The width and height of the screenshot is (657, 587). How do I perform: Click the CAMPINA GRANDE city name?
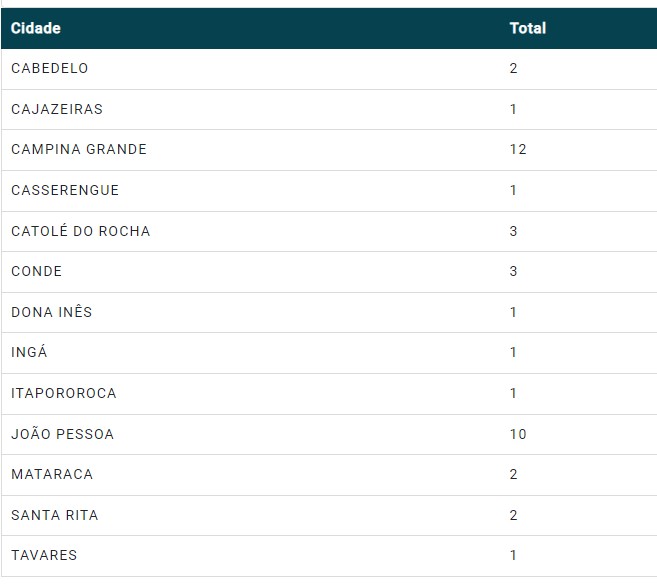(x=79, y=149)
